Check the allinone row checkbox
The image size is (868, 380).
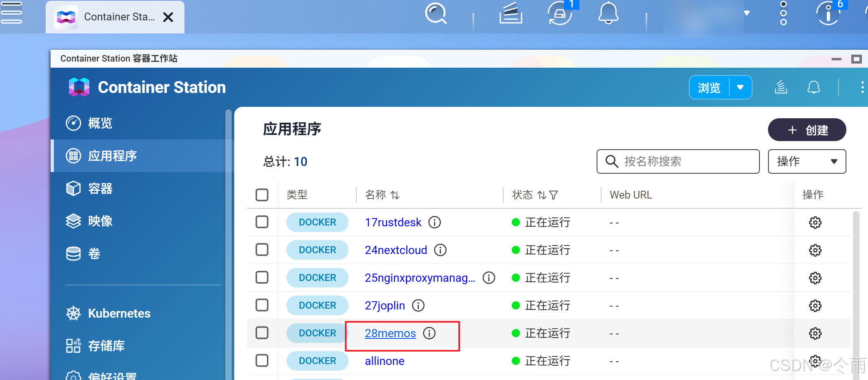coord(262,361)
